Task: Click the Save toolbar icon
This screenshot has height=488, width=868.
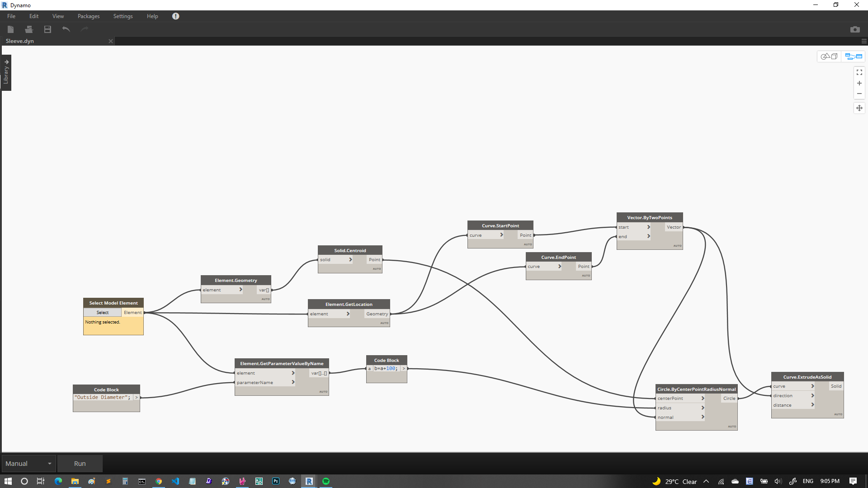Action: point(47,29)
